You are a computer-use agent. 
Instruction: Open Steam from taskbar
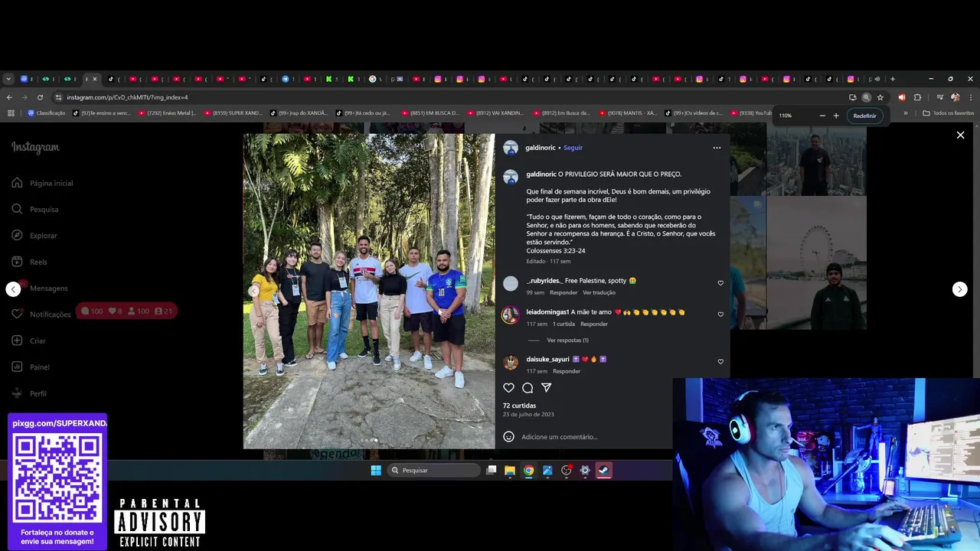604,471
